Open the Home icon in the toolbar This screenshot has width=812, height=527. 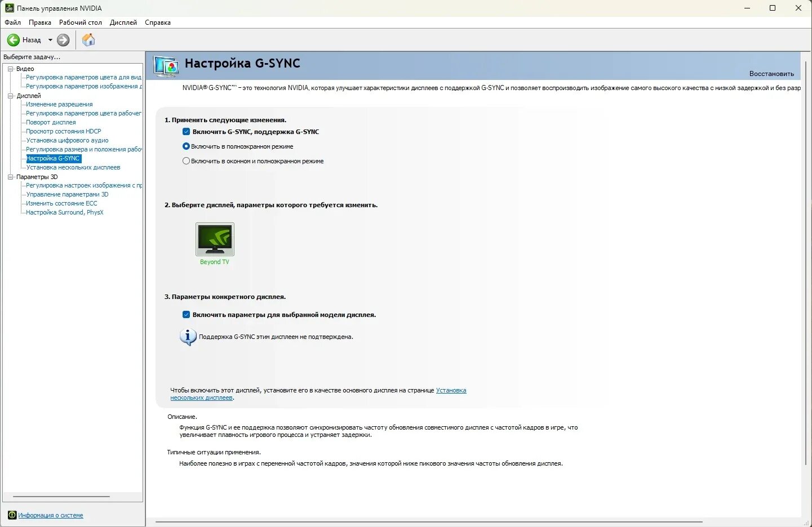click(88, 39)
